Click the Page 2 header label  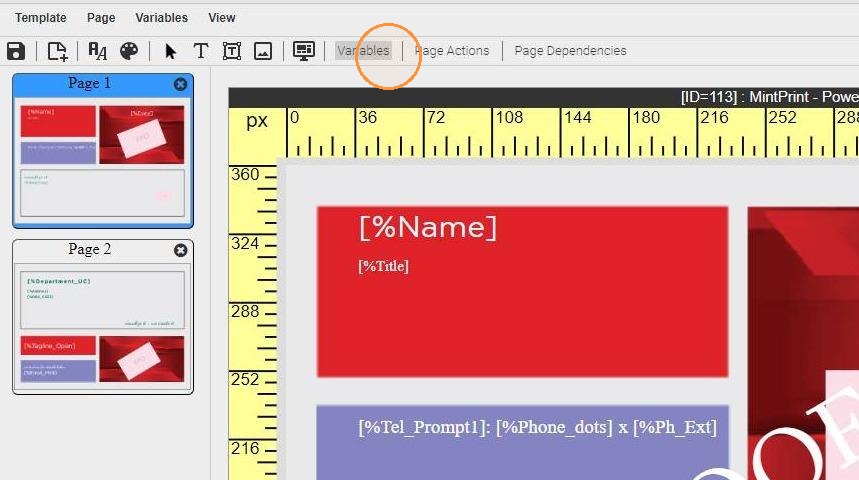pos(89,249)
